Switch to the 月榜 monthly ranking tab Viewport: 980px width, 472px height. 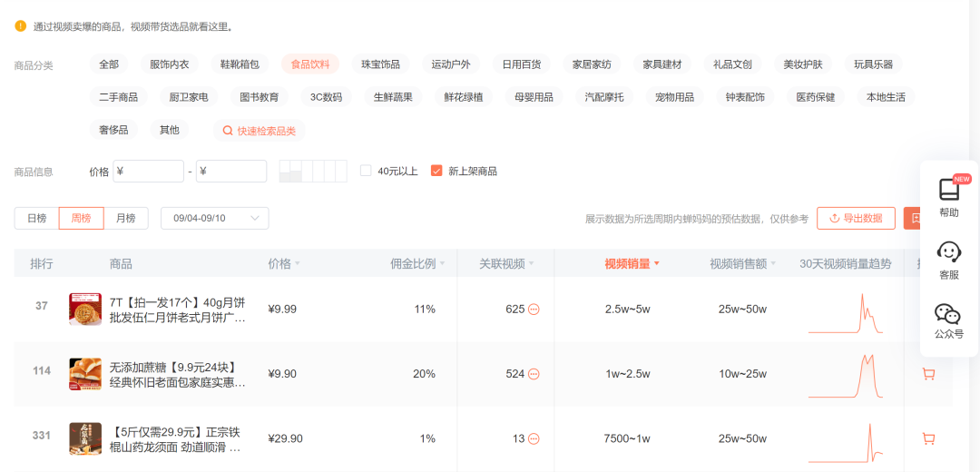click(x=125, y=219)
